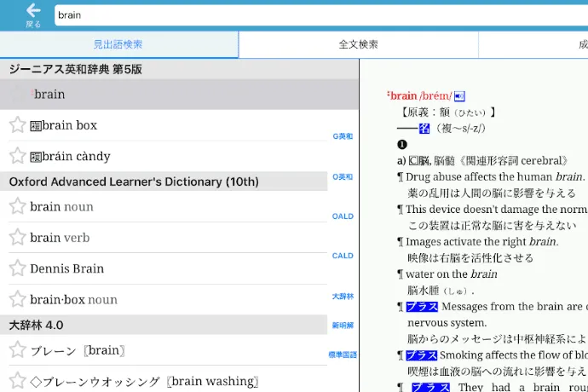The width and height of the screenshot is (588, 392).
Task: Click the プラス badge before Smoking affects
Action: click(x=422, y=355)
